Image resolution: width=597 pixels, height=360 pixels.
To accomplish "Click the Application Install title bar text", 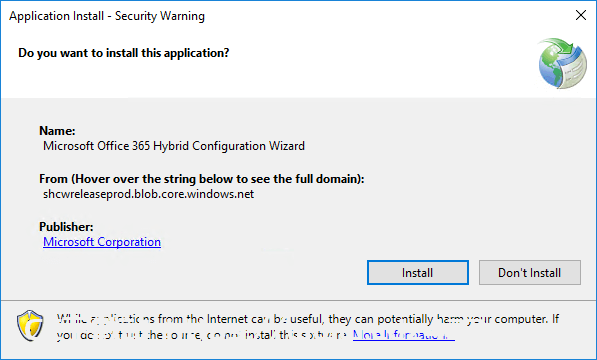I will tap(56, 16).
